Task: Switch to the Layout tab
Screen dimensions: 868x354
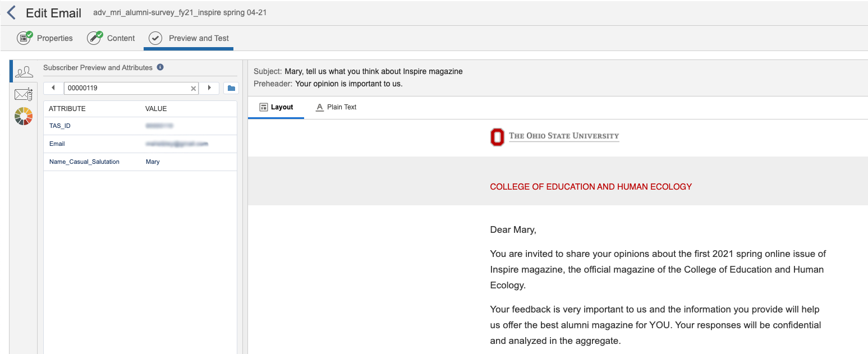Action: pyautogui.click(x=276, y=107)
